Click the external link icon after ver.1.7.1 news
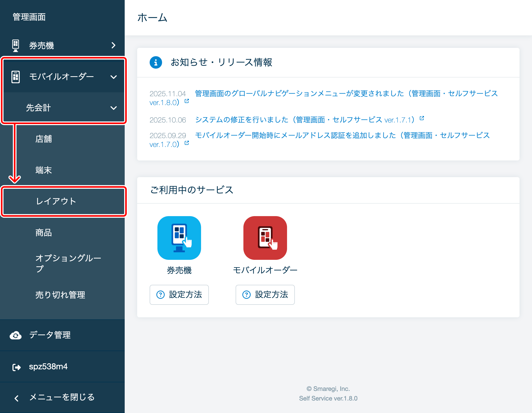Viewport: 532px width, 413px height. (422, 118)
